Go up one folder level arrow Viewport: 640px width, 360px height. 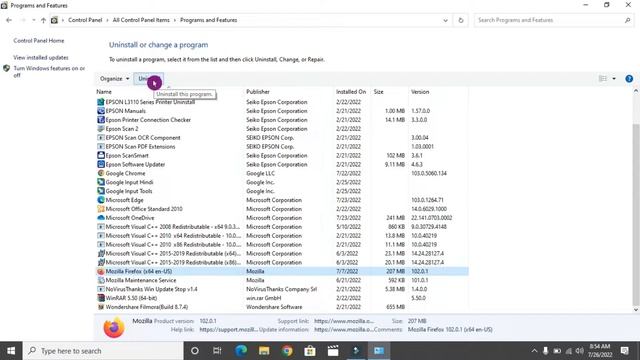point(43,20)
